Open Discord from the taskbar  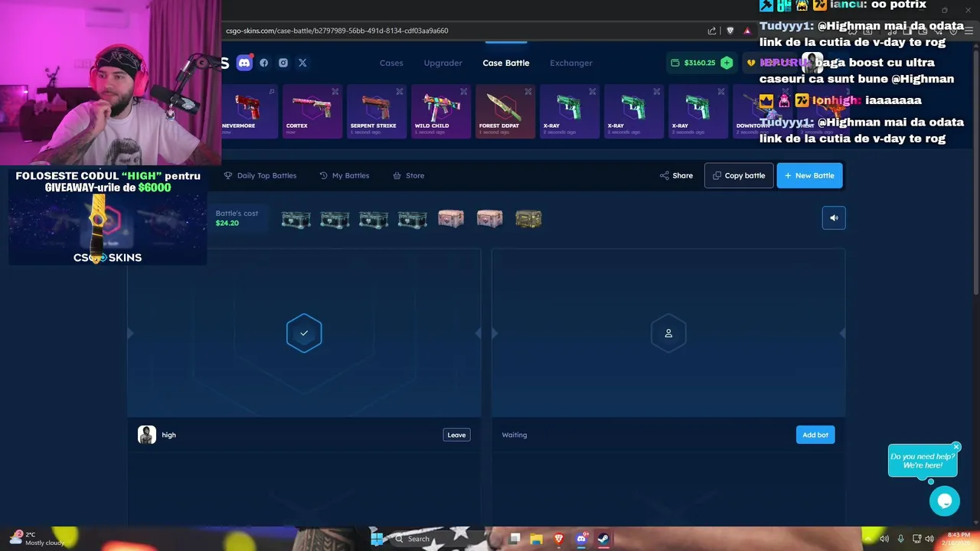581,539
